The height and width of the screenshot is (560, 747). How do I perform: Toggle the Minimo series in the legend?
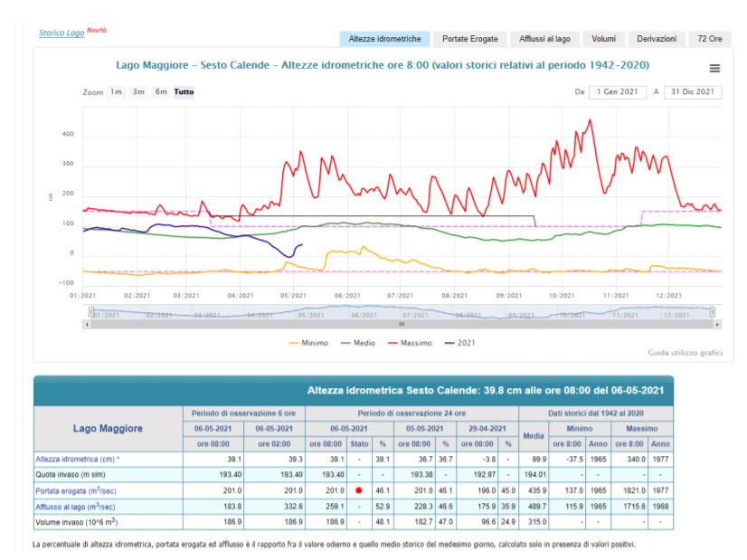(308, 343)
